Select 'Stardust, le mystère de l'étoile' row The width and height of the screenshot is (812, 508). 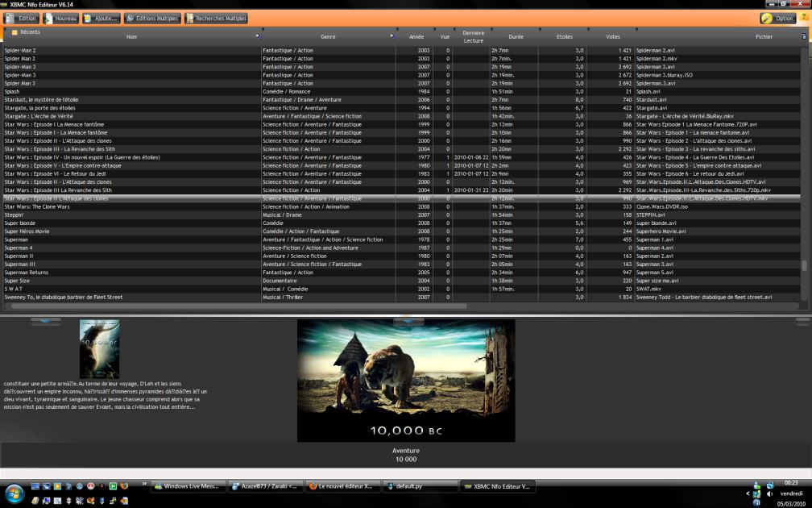click(401, 100)
